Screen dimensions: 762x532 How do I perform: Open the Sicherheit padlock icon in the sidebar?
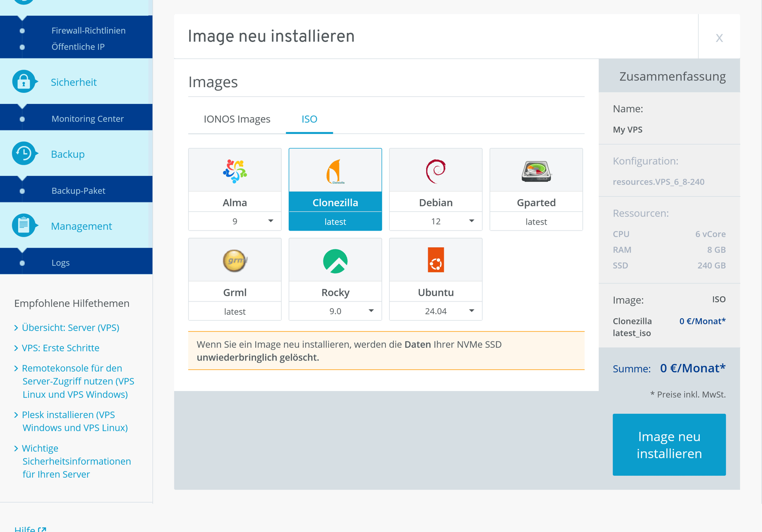coord(24,81)
